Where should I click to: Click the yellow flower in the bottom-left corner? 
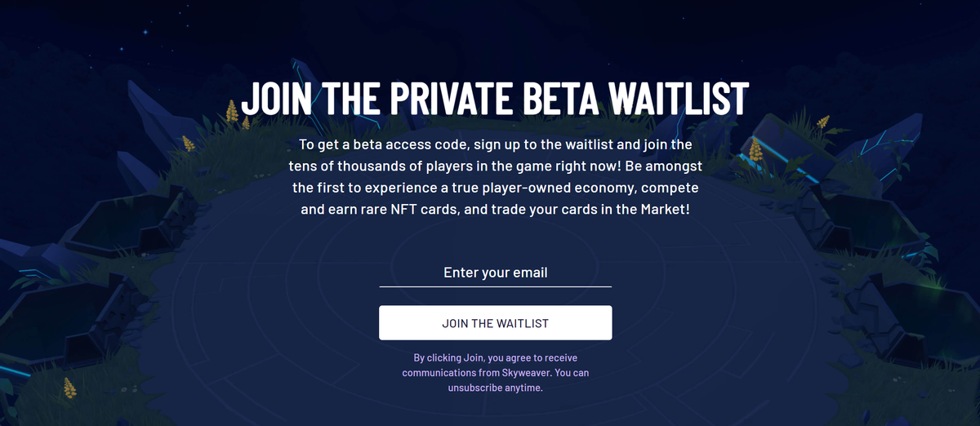tap(69, 387)
